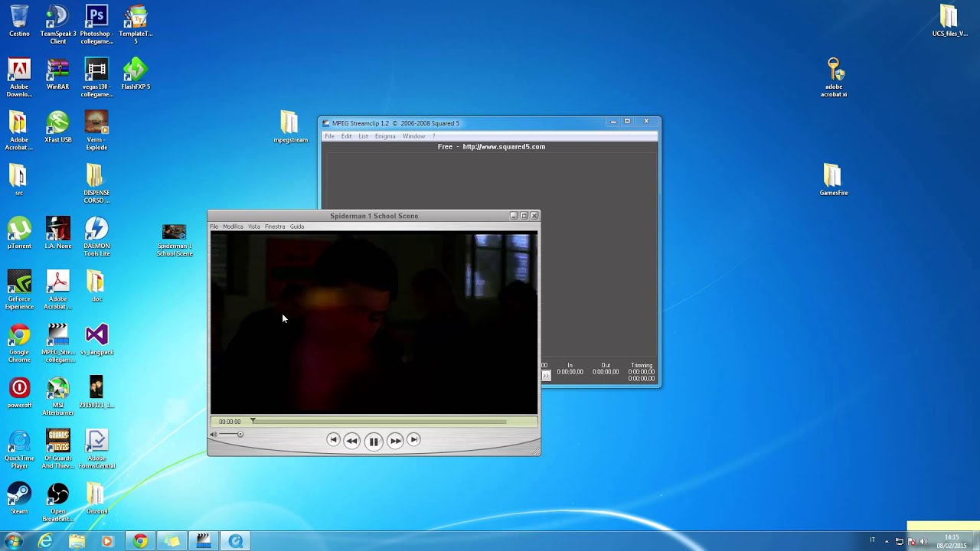
Task: Click the QuickTime volume speaker icon
Action: coord(214,435)
